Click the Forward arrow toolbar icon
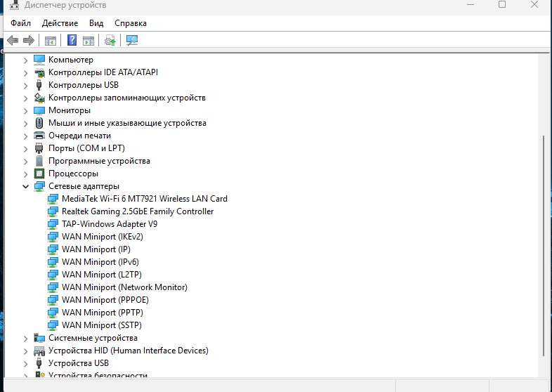The height and width of the screenshot is (392, 552). 29,40
